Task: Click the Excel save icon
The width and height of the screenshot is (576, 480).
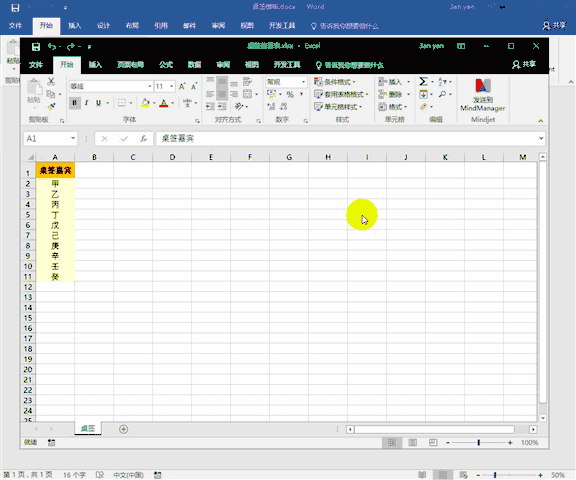Action: point(36,47)
